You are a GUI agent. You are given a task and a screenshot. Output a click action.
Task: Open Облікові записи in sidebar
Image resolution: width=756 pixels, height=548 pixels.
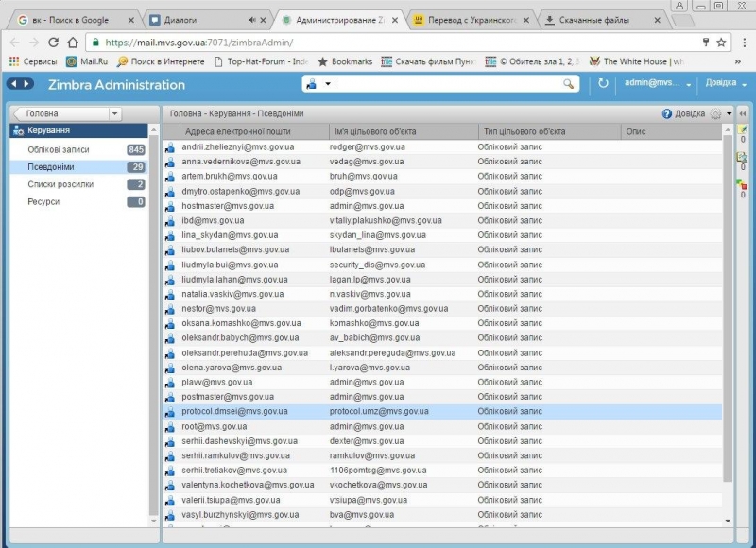click(59, 149)
